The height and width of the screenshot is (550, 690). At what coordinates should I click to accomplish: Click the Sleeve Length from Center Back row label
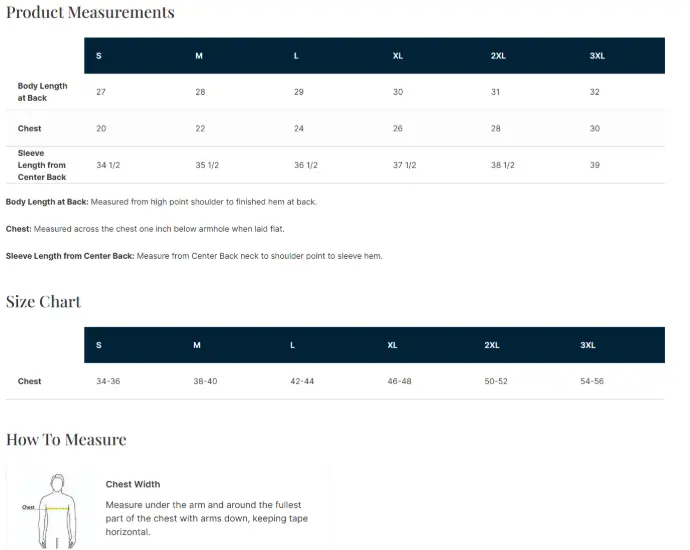tap(42, 165)
